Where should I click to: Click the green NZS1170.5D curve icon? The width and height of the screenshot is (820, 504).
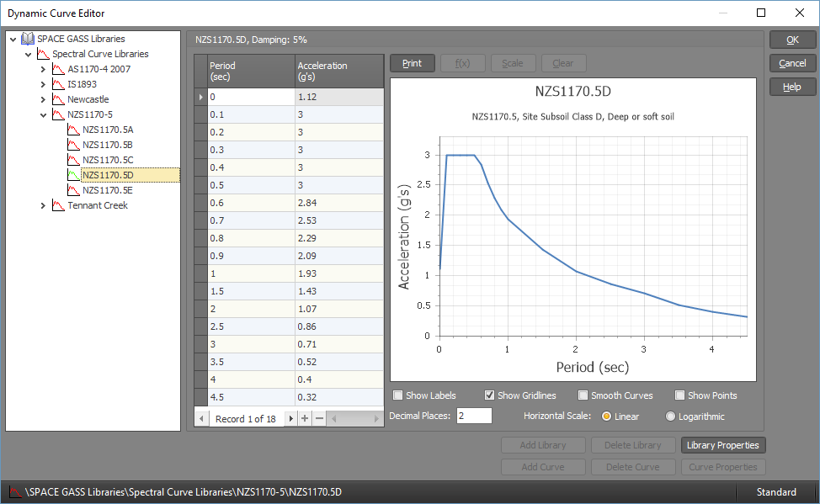pyautogui.click(x=73, y=175)
